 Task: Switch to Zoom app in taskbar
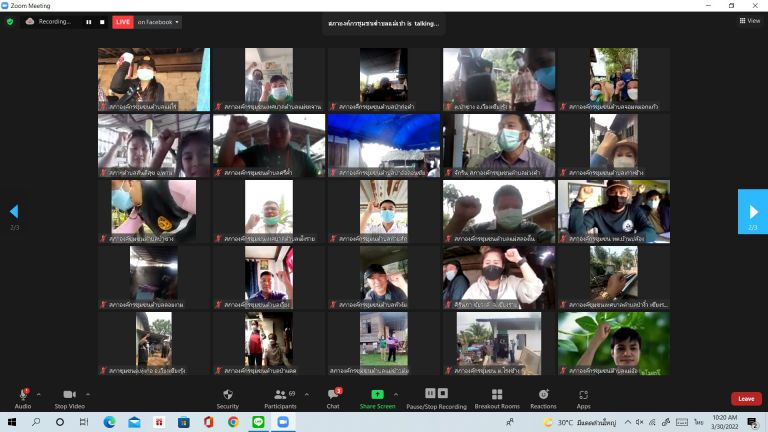(x=283, y=422)
